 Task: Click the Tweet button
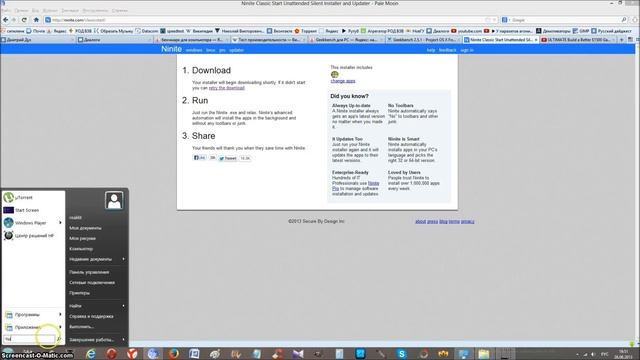(227, 158)
